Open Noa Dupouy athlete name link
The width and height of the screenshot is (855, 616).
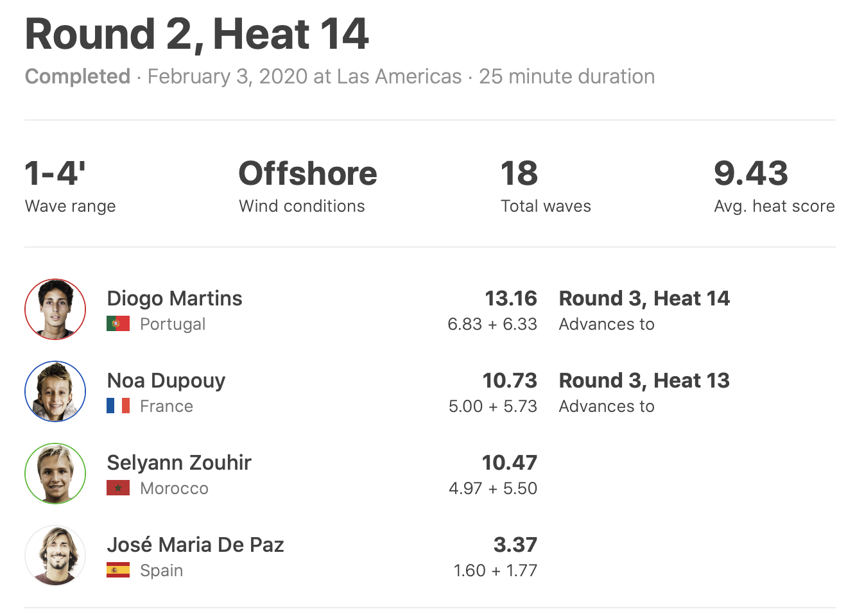click(x=166, y=381)
